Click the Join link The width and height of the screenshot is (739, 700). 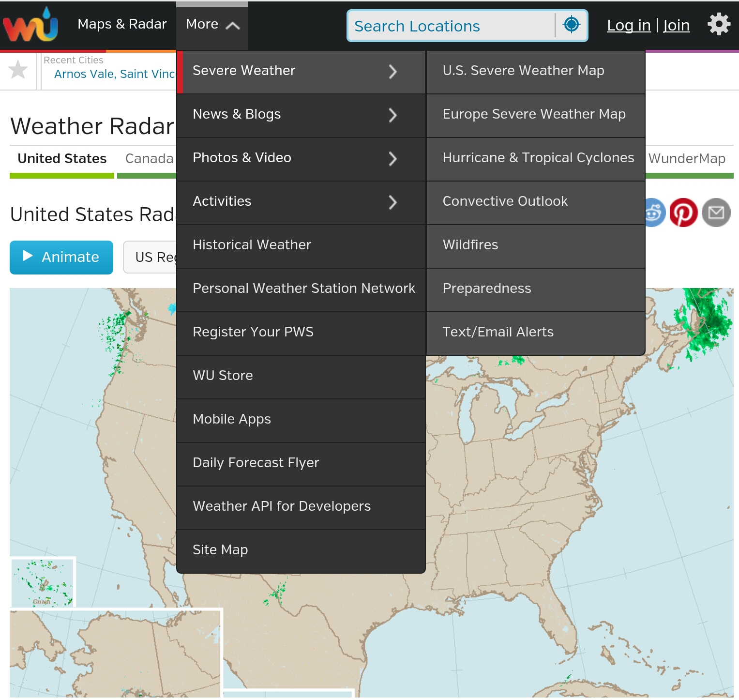(676, 25)
